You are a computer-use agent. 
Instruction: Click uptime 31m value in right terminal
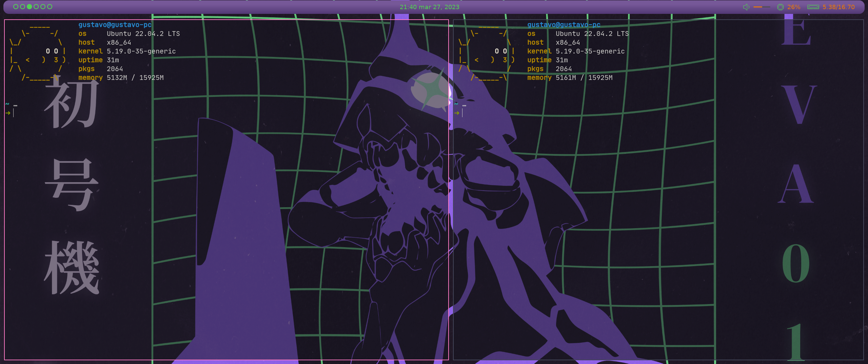pos(562,60)
